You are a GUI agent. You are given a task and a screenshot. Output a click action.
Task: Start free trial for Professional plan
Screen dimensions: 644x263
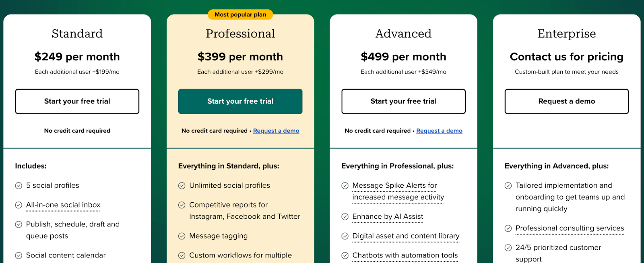240,101
